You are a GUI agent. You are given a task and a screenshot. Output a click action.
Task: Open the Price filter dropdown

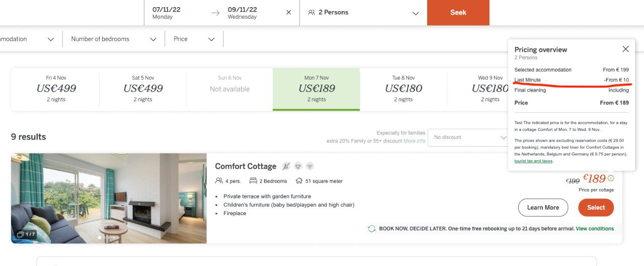click(194, 39)
